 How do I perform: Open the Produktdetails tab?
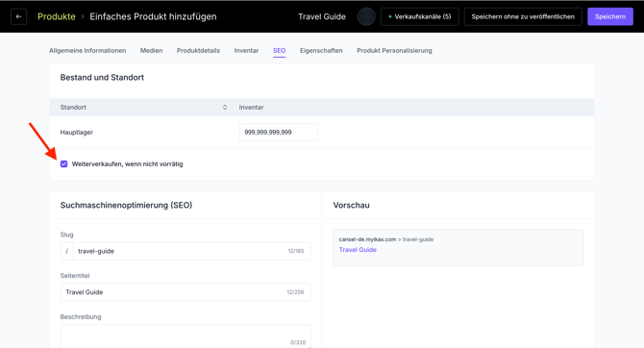198,51
